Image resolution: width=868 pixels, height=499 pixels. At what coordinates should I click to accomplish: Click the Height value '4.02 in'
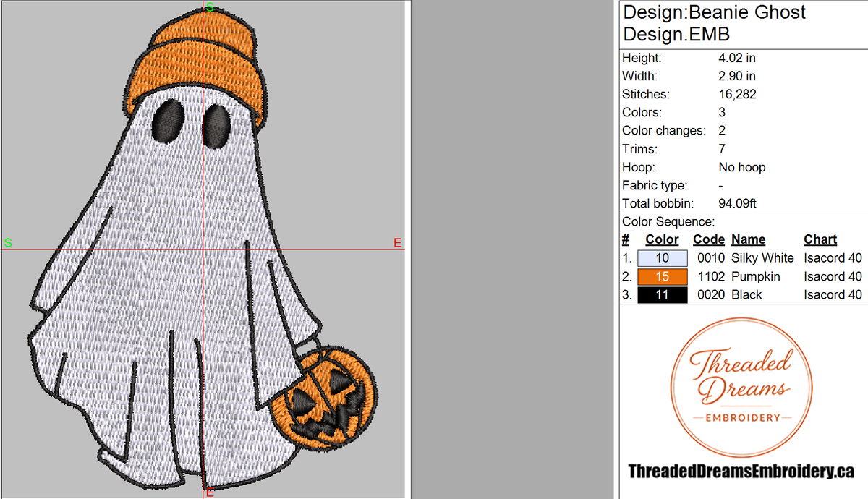737,58
